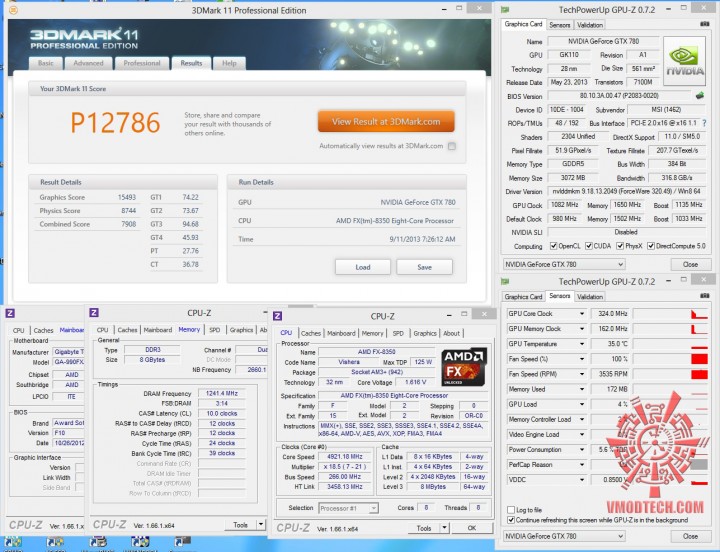
Task: Click the camera screenshot icon in GPU-Z Sensors window
Action: (x=704, y=296)
